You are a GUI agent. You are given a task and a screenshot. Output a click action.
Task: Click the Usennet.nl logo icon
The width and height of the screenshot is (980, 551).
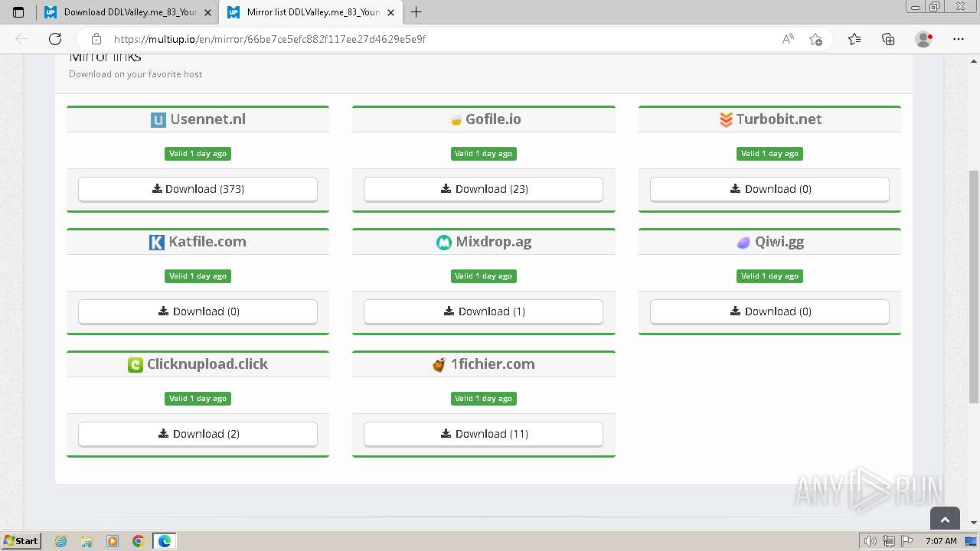coord(158,119)
